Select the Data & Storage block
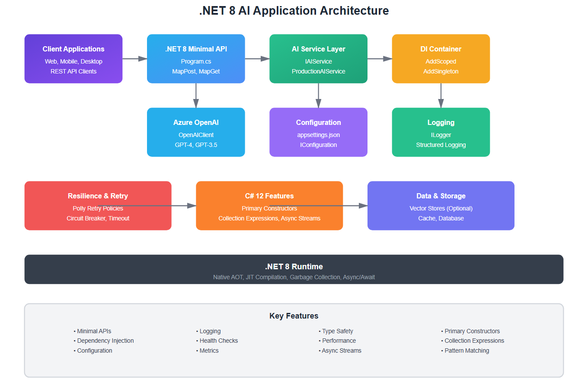The width and height of the screenshot is (588, 392). pyautogui.click(x=441, y=206)
